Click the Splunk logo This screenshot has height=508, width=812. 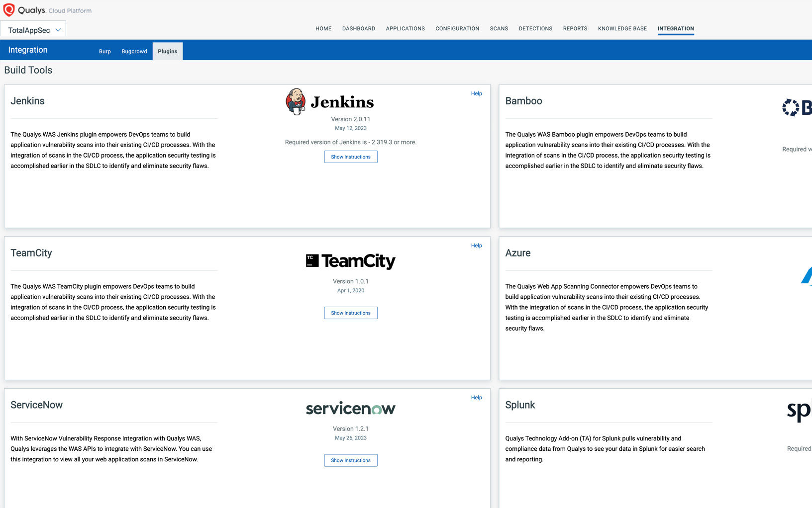(x=799, y=411)
